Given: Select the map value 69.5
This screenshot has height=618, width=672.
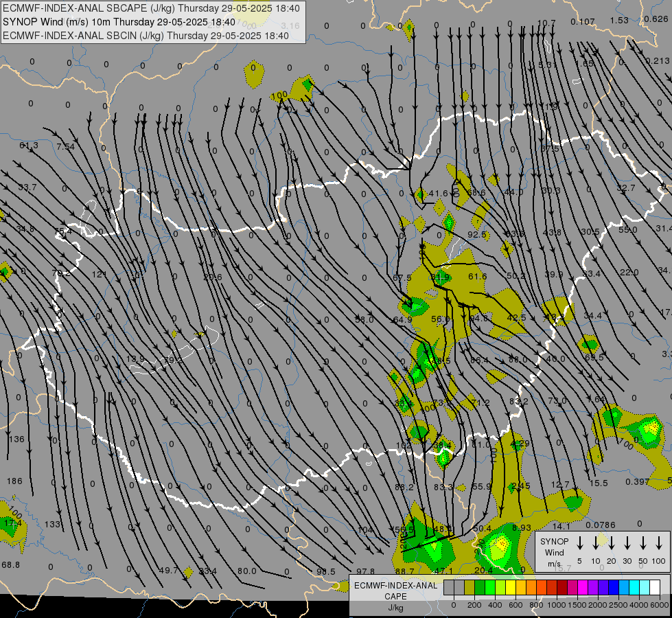Looking at the screenshot, I should coord(594,357).
